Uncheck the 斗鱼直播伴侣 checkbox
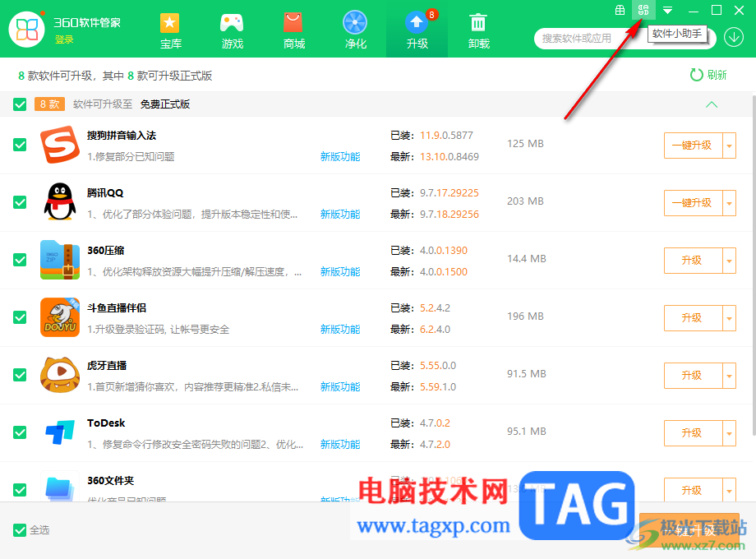The width and height of the screenshot is (756, 559). [20, 317]
